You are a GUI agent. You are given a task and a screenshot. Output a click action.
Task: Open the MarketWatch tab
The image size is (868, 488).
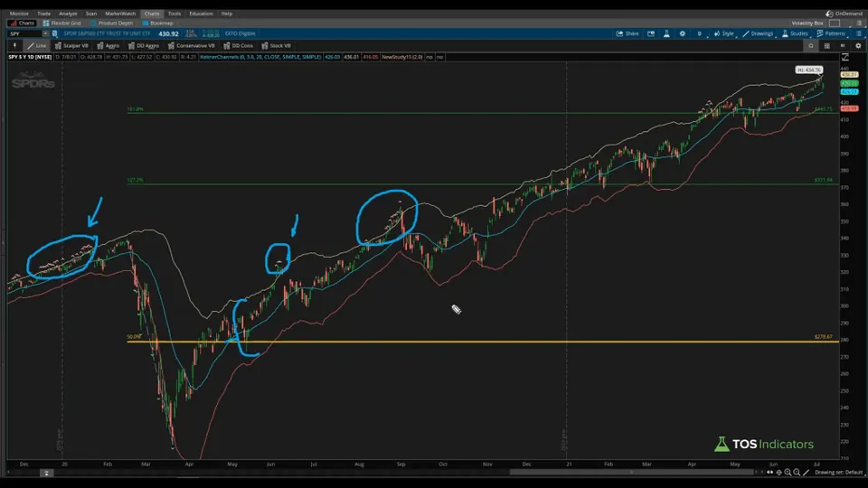tap(120, 14)
